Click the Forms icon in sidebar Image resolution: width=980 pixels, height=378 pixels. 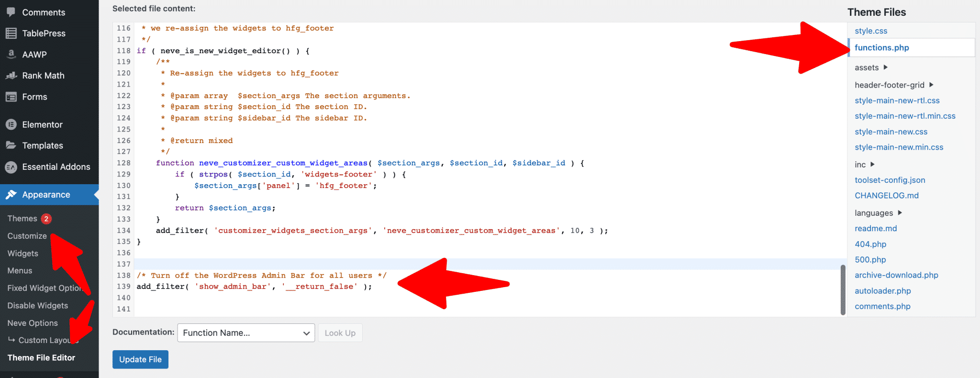(x=11, y=97)
